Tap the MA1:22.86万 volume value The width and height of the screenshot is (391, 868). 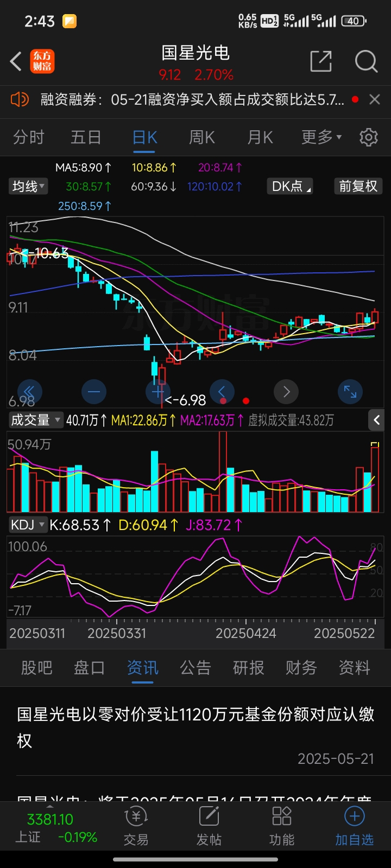tap(144, 420)
